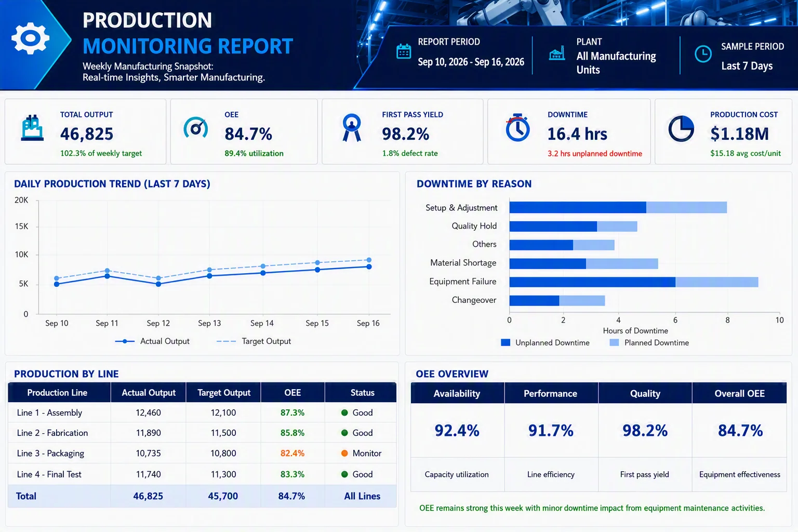The height and width of the screenshot is (532, 798).
Task: Click green status dot for Line 1 - Assembly
Action: click(344, 413)
